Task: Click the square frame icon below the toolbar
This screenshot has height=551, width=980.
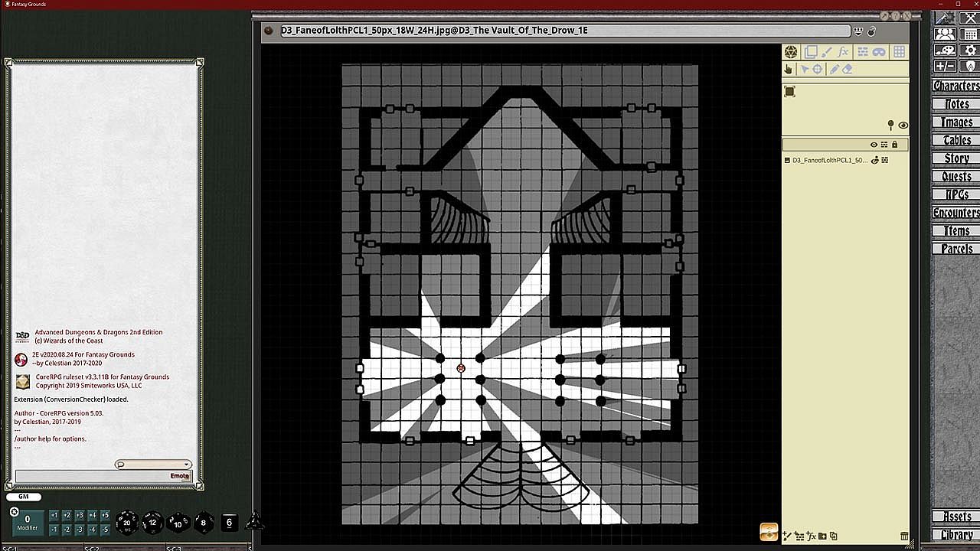Action: (x=790, y=92)
